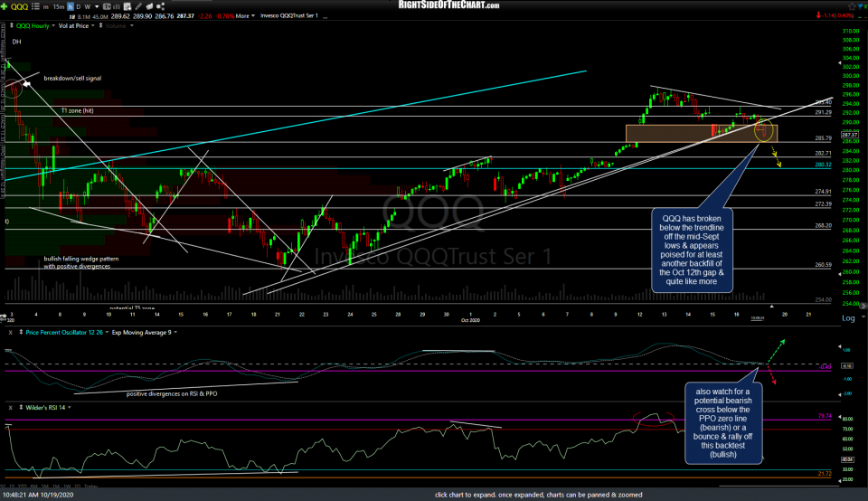Screen dimensions: 868x501
Task: Close the Wilder's RSI pane with its X
Action: 9,408
